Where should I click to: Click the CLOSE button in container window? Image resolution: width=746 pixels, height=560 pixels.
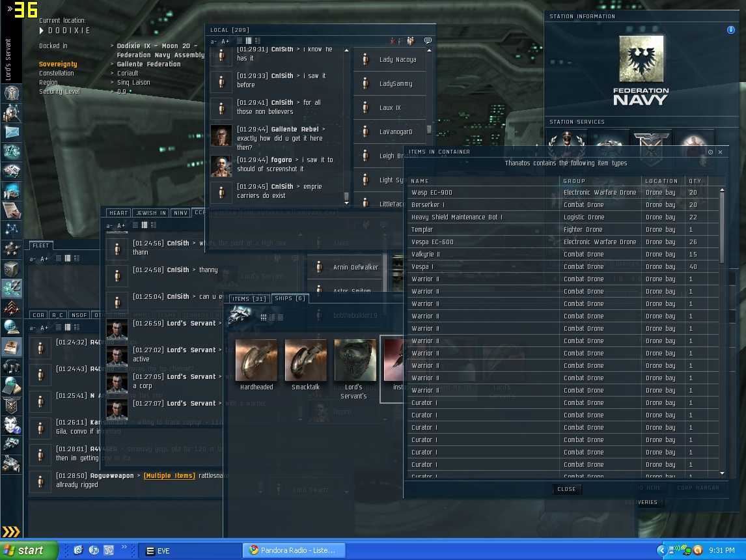tap(566, 489)
